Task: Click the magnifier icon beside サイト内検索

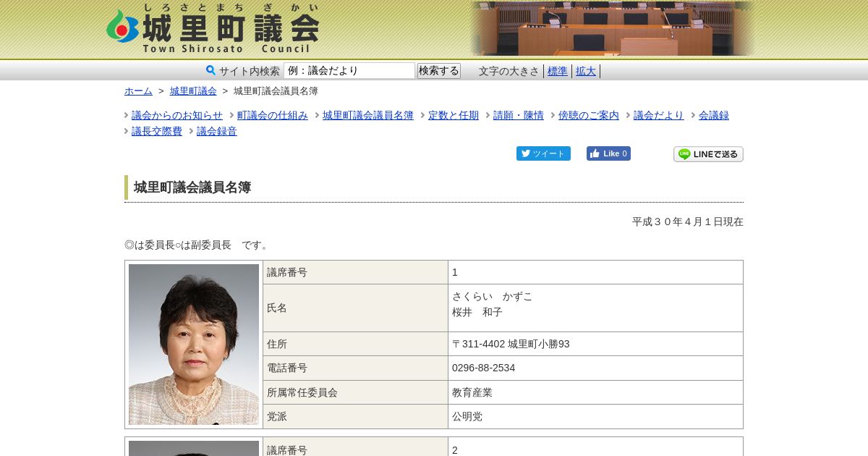Action: click(x=210, y=70)
